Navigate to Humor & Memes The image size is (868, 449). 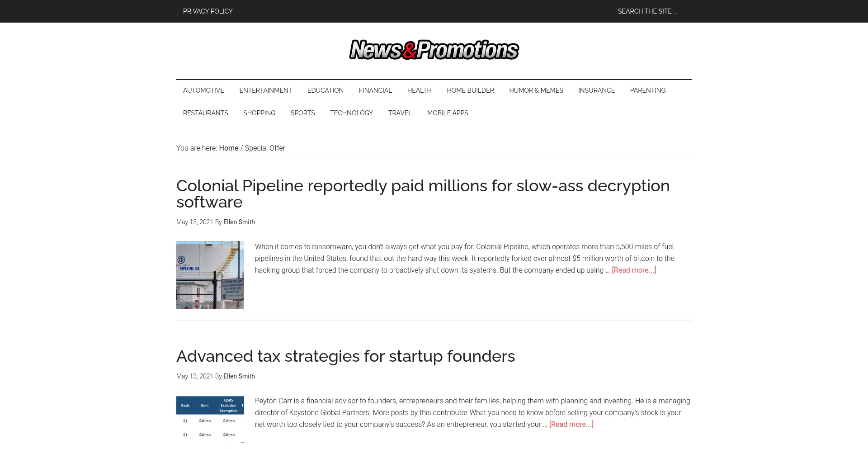pos(536,90)
